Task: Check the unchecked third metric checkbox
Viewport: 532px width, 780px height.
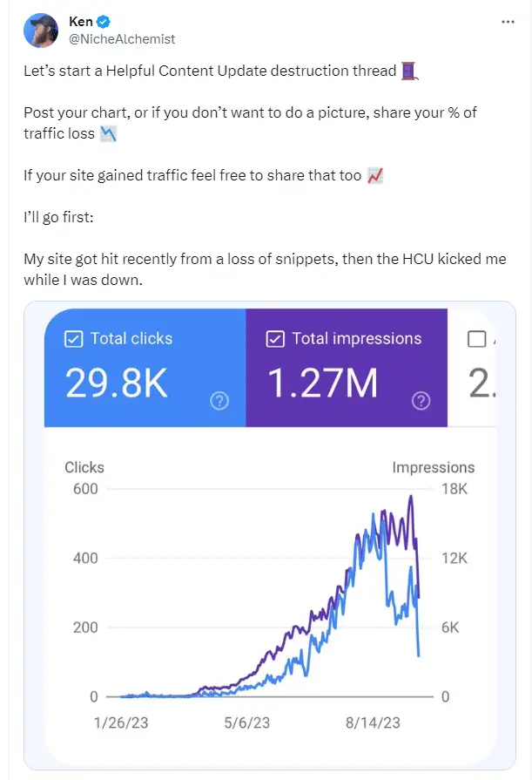Action: pos(477,339)
